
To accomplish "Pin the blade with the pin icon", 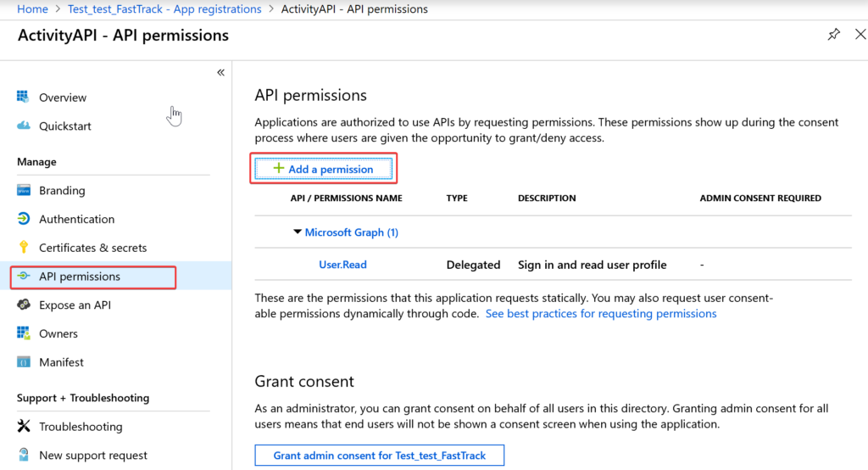I will click(834, 35).
